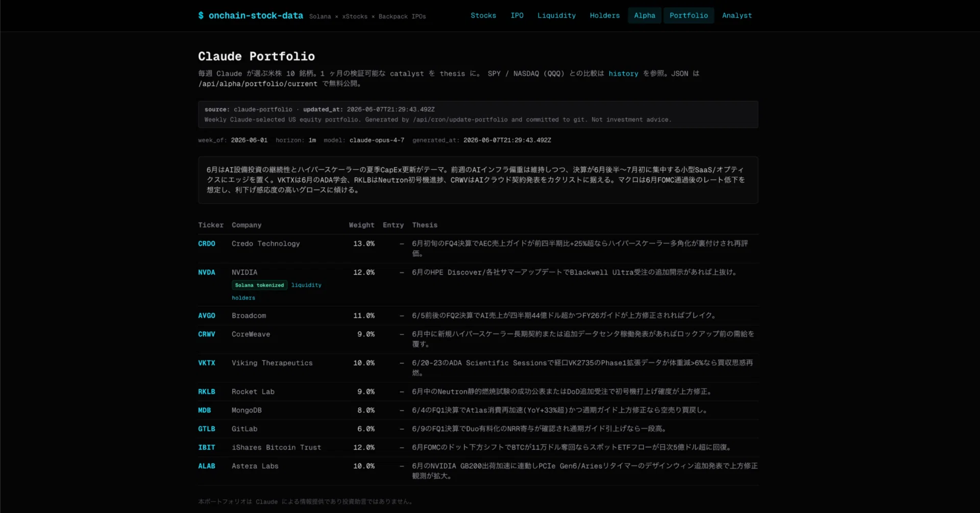Open the IPO nav tab

pos(517,15)
